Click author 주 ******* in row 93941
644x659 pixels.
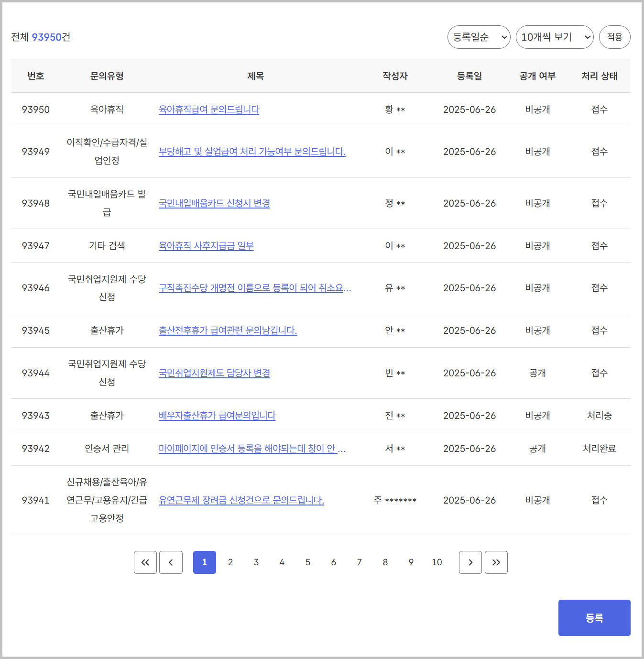point(395,500)
